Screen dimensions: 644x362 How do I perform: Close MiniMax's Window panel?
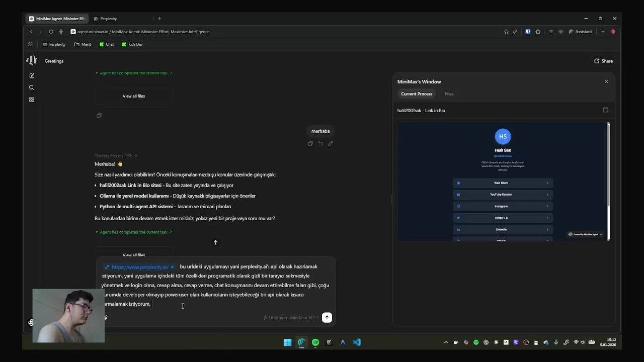(606, 81)
